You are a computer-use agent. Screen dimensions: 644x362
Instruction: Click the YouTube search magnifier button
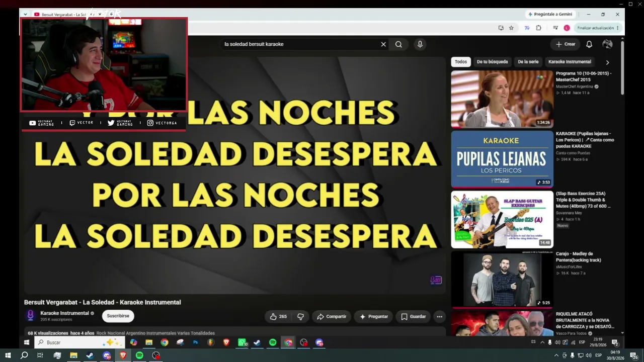click(398, 44)
